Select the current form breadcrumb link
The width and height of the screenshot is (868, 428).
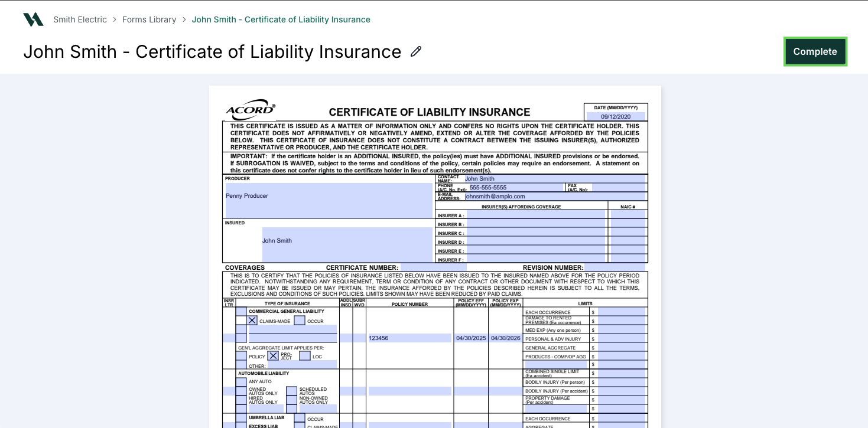281,19
